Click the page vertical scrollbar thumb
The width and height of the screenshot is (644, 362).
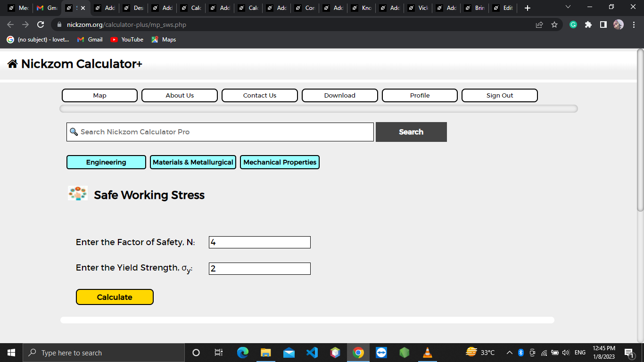[x=640, y=130]
